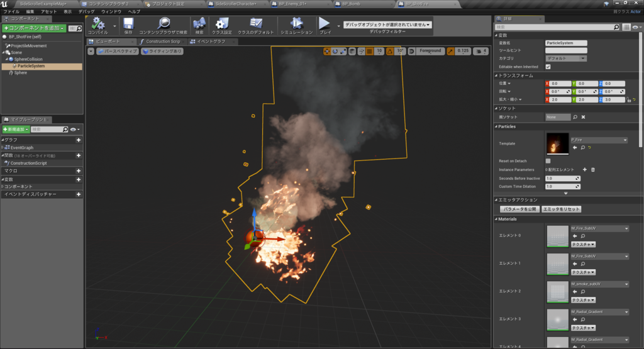The image size is (644, 349).
Task: Switch to the イベントグラフ tab
Action: tap(211, 42)
